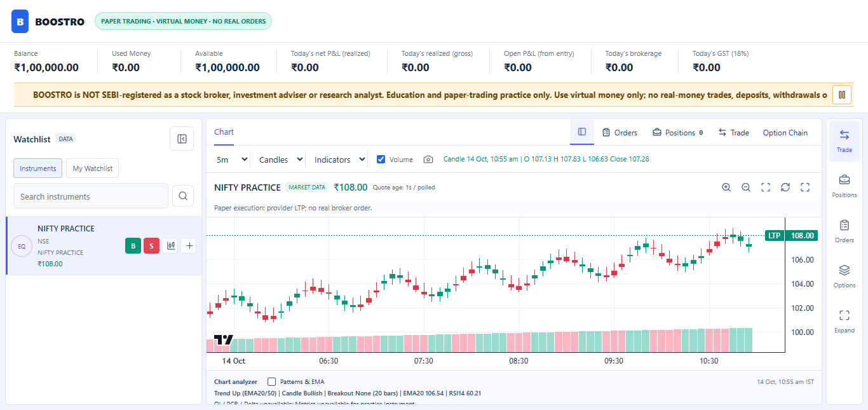
Task: Open the 5m timeframe dropdown
Action: 231,160
